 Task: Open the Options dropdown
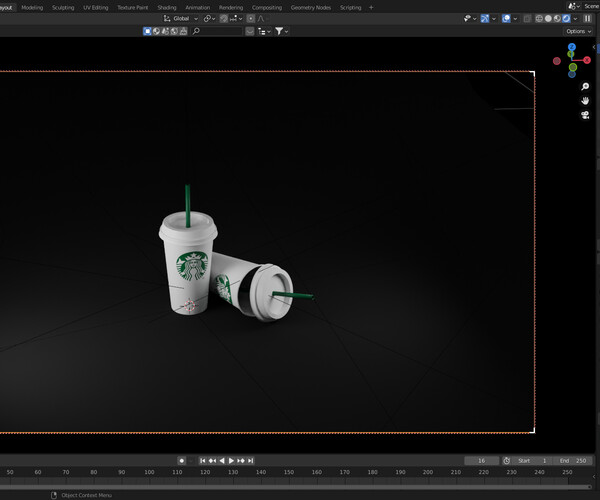point(578,31)
